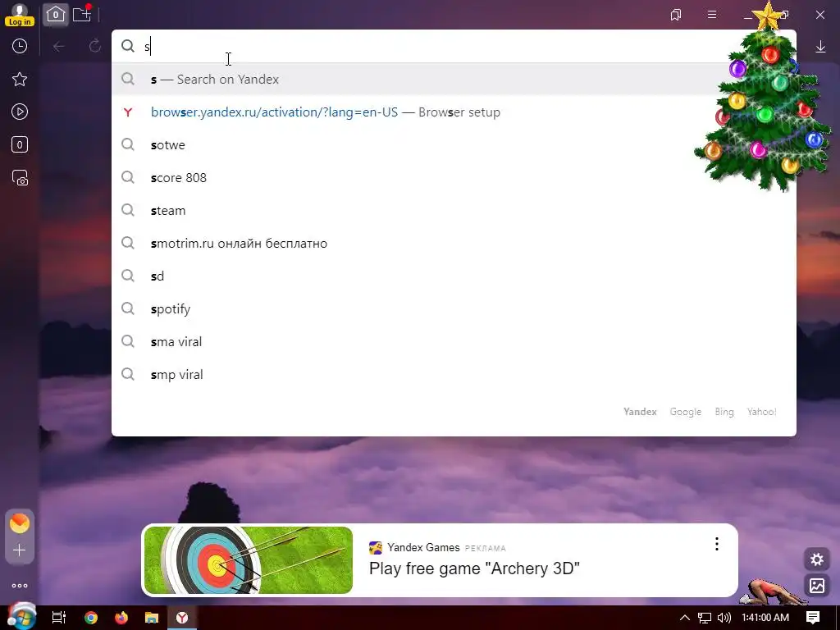Switch search engine to Bing

(724, 412)
